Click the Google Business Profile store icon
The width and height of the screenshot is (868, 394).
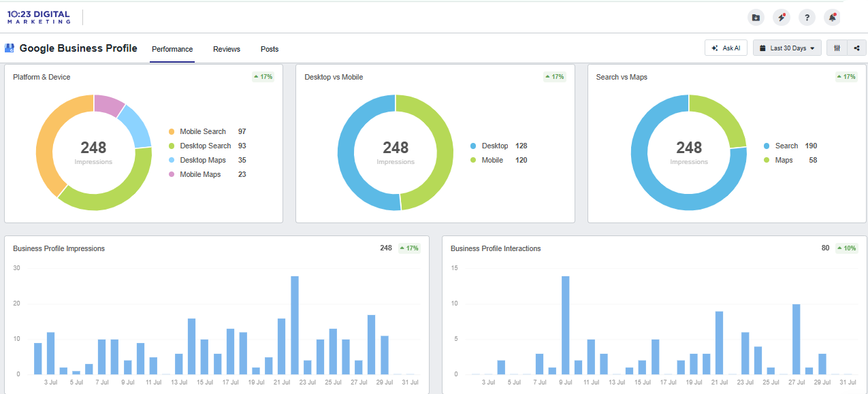pos(10,48)
